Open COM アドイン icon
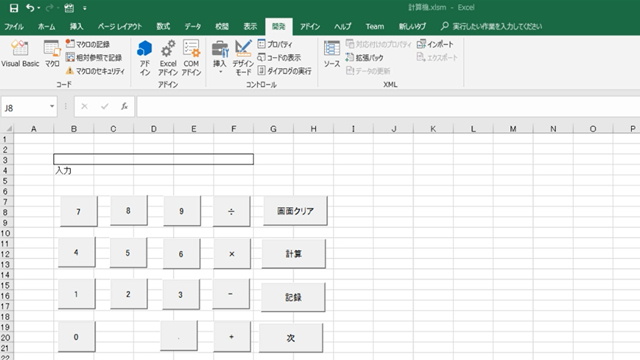Viewport: 640px width, 360px height. [191, 49]
